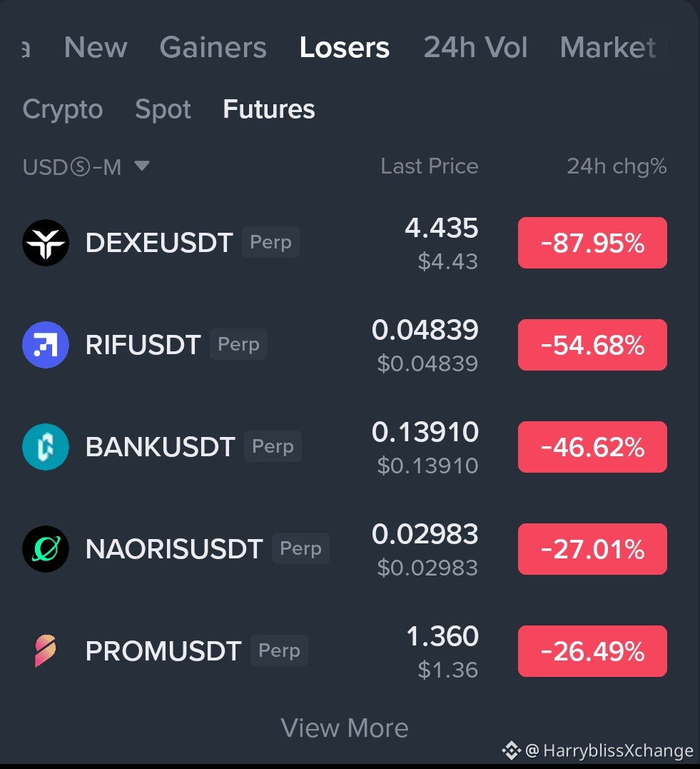Select the Spot sub-tab
The width and height of the screenshot is (700, 769).
coord(163,109)
